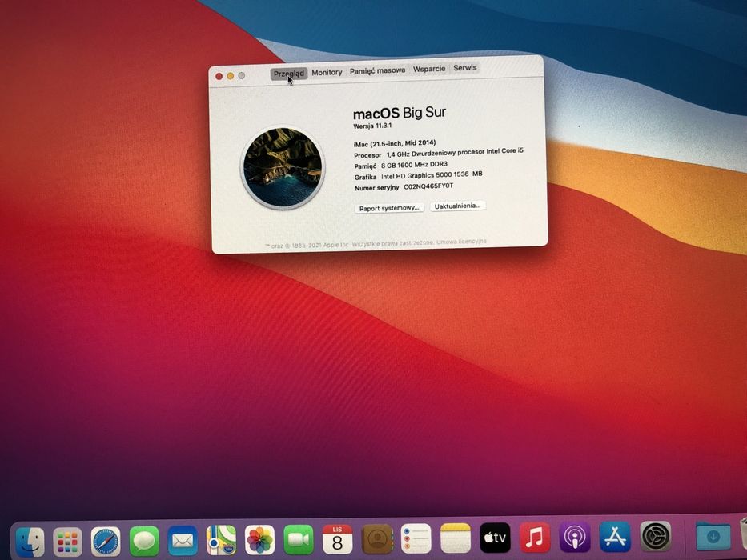This screenshot has height=560, width=747.
Task: Open the Umowa licencyjna link
Action: click(462, 242)
